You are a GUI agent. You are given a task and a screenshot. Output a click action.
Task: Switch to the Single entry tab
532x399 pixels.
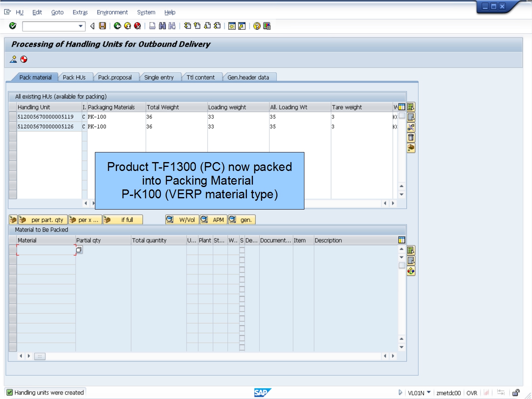[159, 77]
